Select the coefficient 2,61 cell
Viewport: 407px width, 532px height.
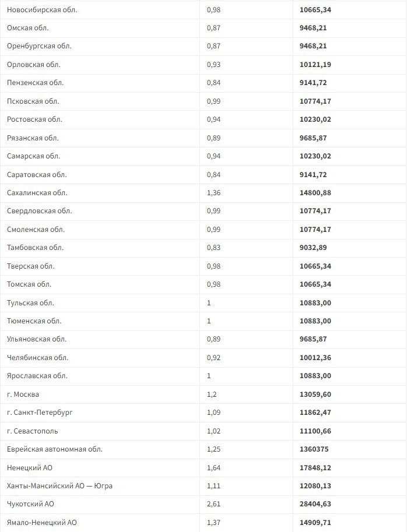(213, 504)
